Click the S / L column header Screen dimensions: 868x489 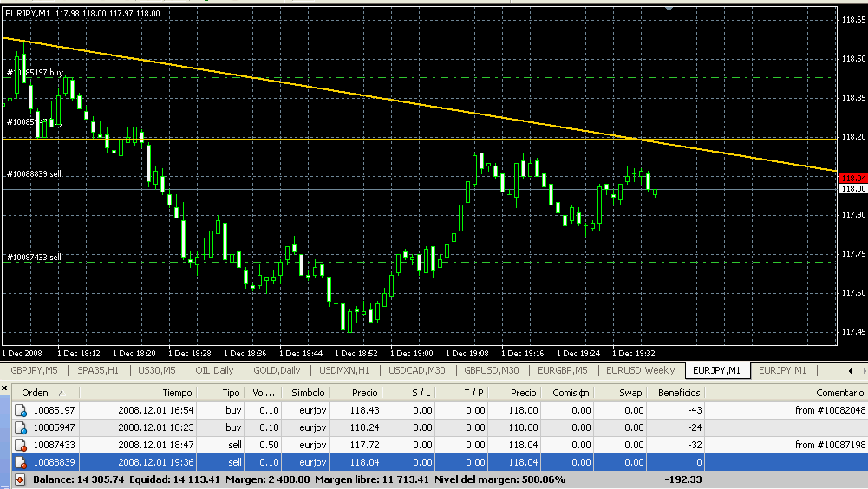[x=408, y=393]
